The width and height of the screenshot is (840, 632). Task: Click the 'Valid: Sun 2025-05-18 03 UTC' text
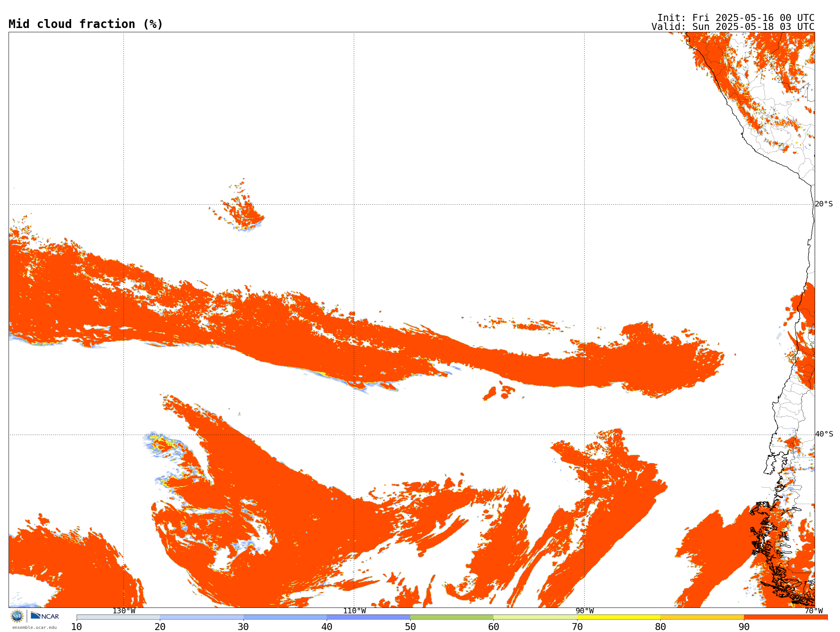733,27
